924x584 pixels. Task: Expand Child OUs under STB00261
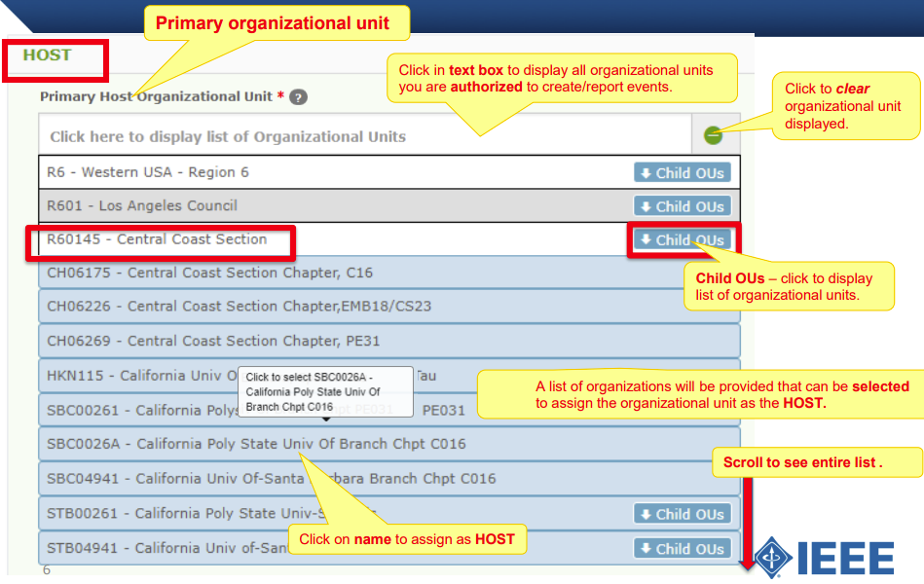(x=682, y=513)
